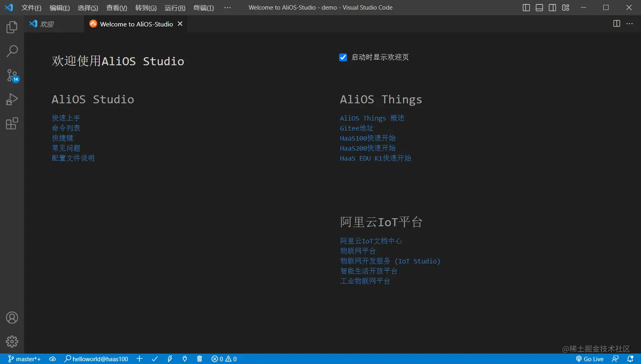
Task: Open the Search view in the activity bar
Action: pos(12,51)
